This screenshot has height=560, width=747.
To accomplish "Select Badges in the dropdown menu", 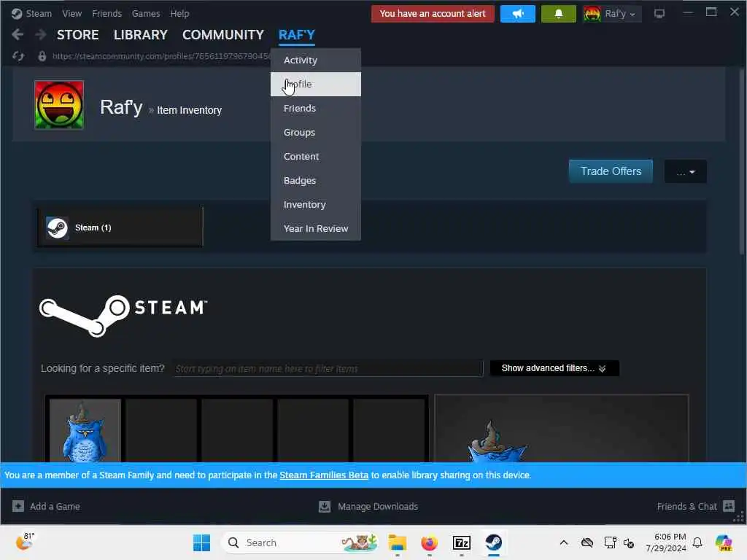I will click(315, 181).
